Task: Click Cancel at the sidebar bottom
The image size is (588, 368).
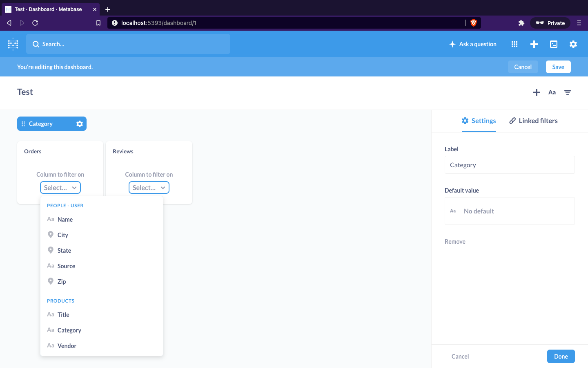Action: coord(460,357)
